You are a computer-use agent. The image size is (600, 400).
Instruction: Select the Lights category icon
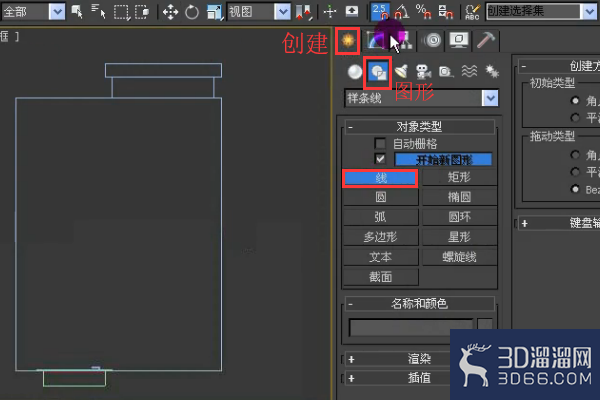point(401,72)
